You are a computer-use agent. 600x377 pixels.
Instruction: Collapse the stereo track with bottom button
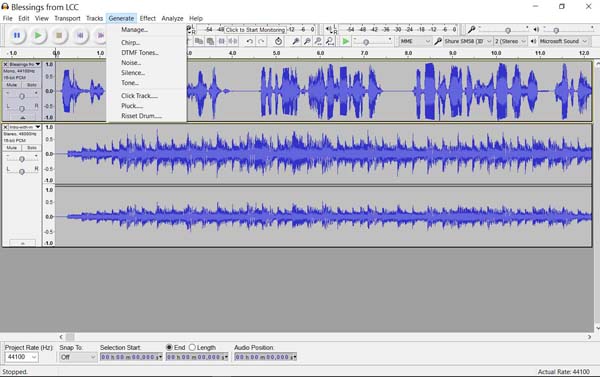click(x=23, y=243)
